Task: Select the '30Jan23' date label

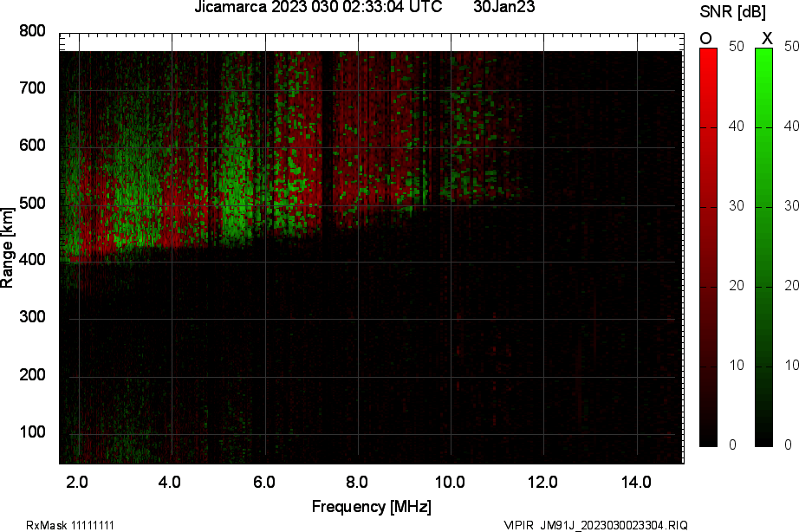Action: (x=503, y=8)
